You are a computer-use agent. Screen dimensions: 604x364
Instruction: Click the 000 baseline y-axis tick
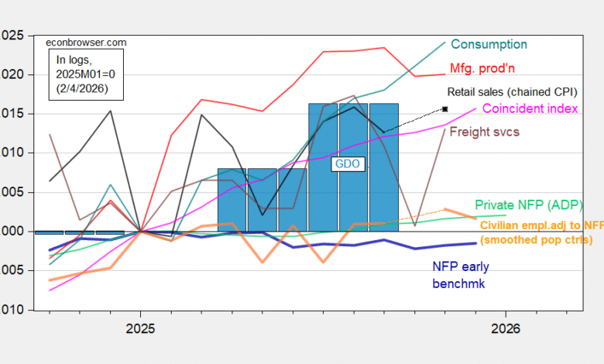[x=11, y=231]
